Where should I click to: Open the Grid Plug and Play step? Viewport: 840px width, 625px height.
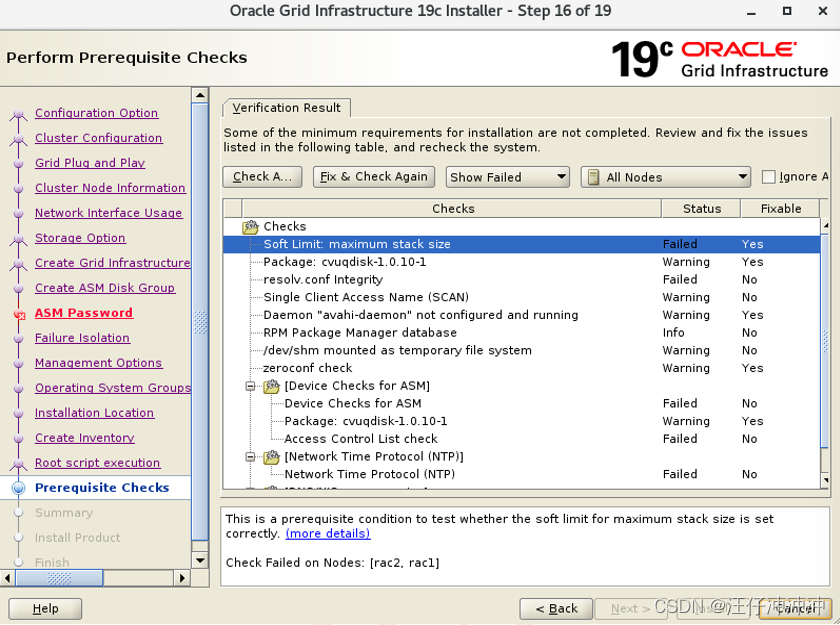pyautogui.click(x=90, y=163)
